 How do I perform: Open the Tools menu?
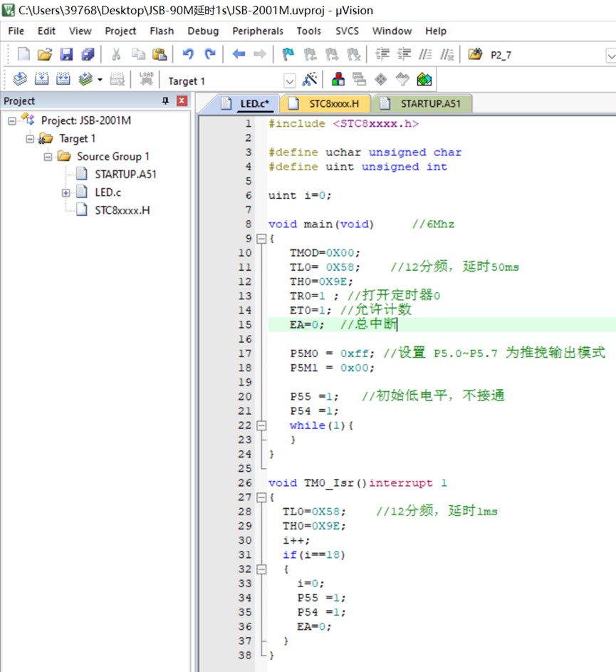point(308,31)
